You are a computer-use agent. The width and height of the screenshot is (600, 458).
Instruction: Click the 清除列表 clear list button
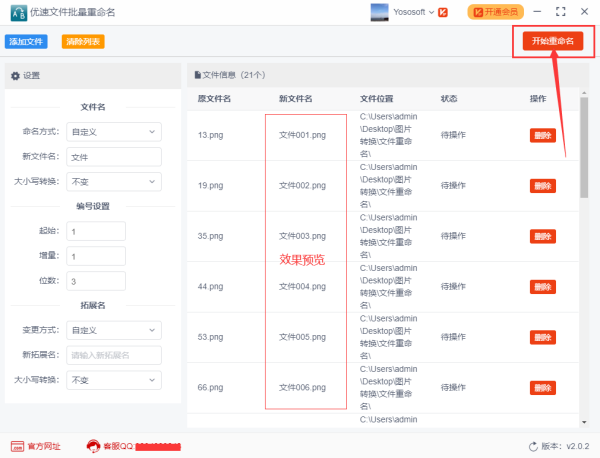pos(83,42)
